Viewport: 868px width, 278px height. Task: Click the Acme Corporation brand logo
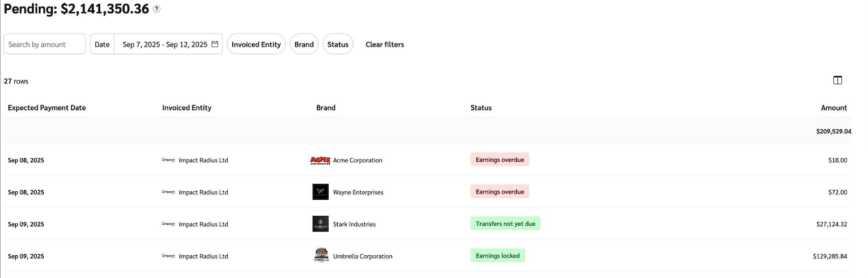click(320, 161)
